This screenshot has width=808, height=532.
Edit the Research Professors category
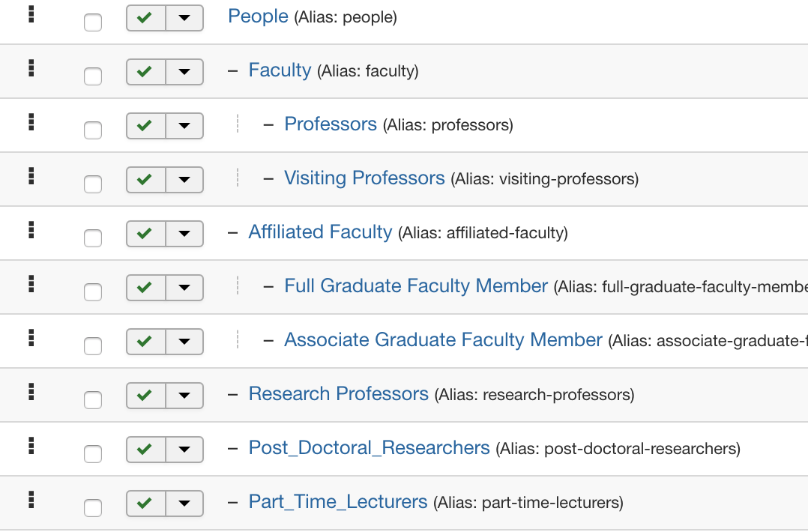tap(338, 394)
